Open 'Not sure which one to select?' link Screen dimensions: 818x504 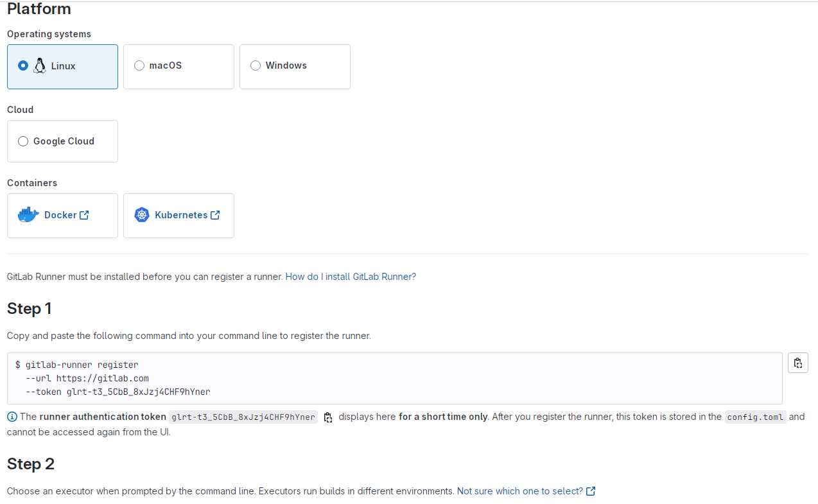520,491
